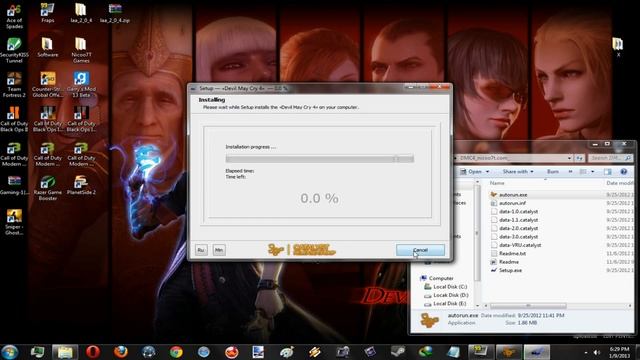Select autorun.inf in the file list

(x=512, y=203)
